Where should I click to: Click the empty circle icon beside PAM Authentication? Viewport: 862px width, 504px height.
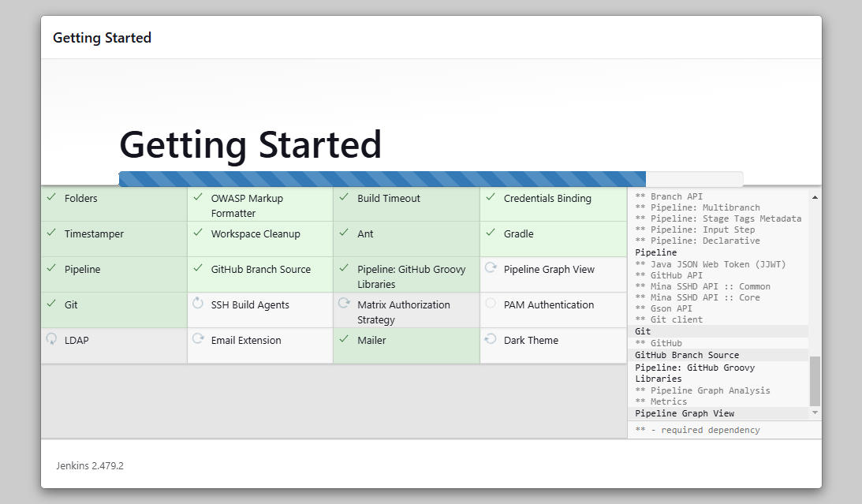click(x=490, y=304)
